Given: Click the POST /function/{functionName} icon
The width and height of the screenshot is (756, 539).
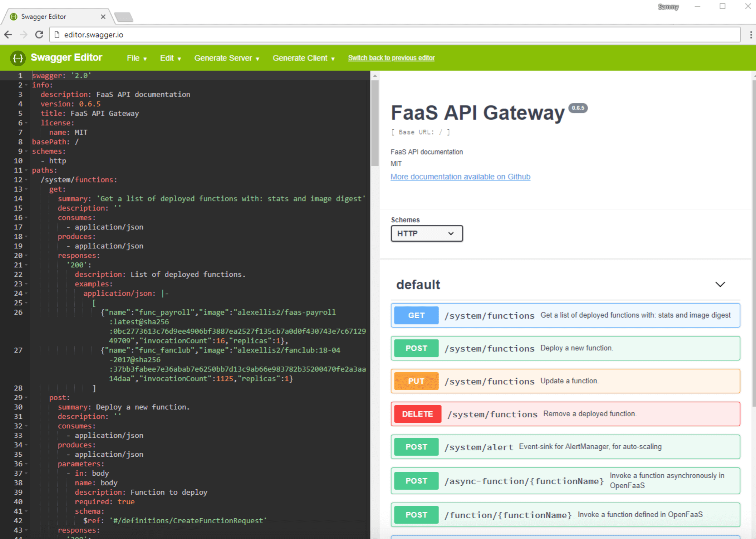Looking at the screenshot, I should point(416,514).
